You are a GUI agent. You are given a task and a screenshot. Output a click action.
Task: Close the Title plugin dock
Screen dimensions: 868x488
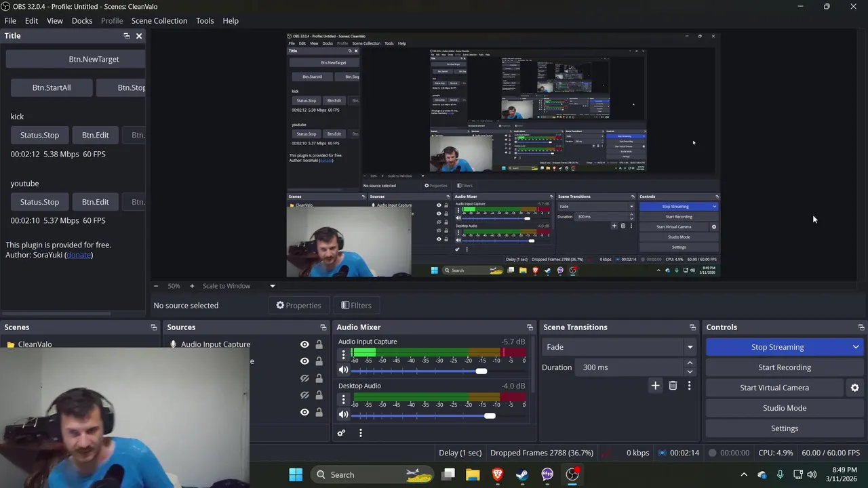tap(139, 36)
